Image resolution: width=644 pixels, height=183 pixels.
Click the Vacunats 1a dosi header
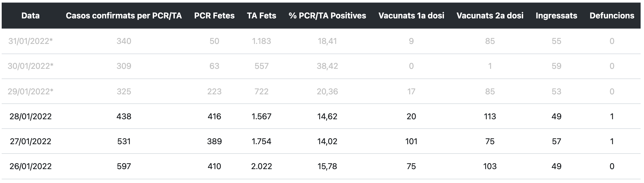click(411, 16)
